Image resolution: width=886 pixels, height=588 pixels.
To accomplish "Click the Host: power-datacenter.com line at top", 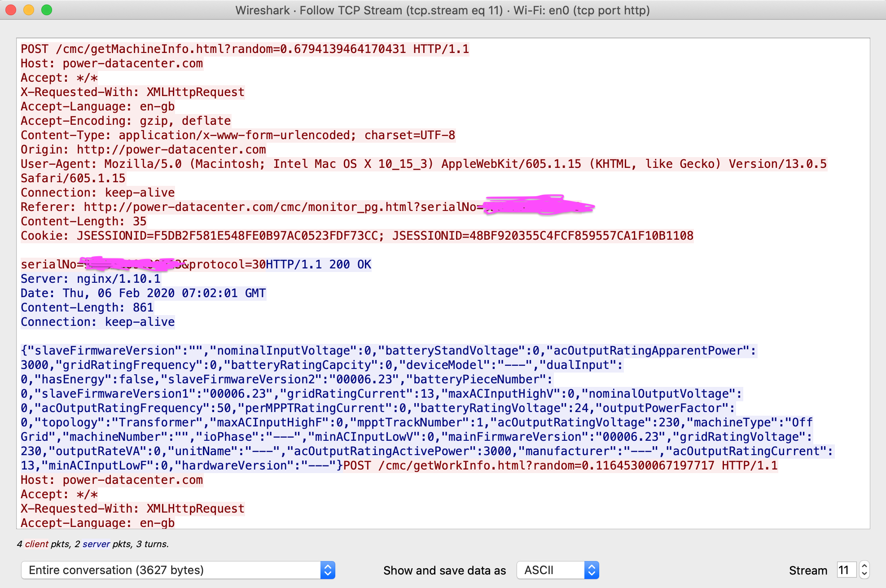I will click(112, 63).
